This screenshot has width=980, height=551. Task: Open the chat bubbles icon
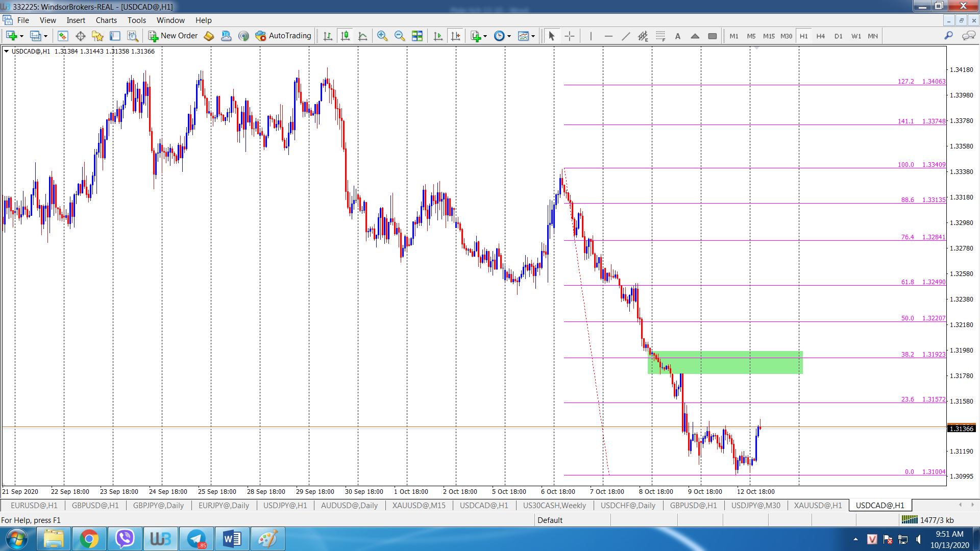[968, 36]
